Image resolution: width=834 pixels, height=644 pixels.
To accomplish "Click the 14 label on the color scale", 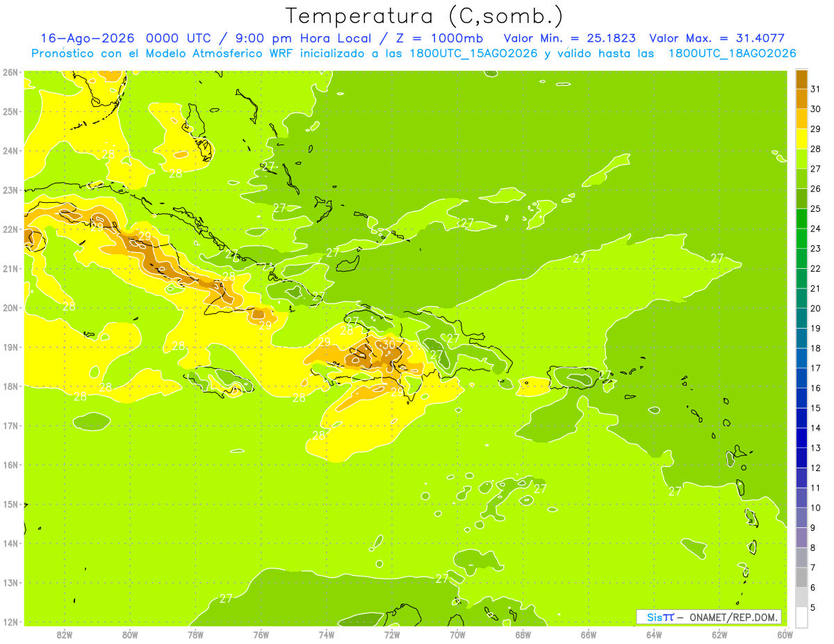I will pyautogui.click(x=815, y=428).
